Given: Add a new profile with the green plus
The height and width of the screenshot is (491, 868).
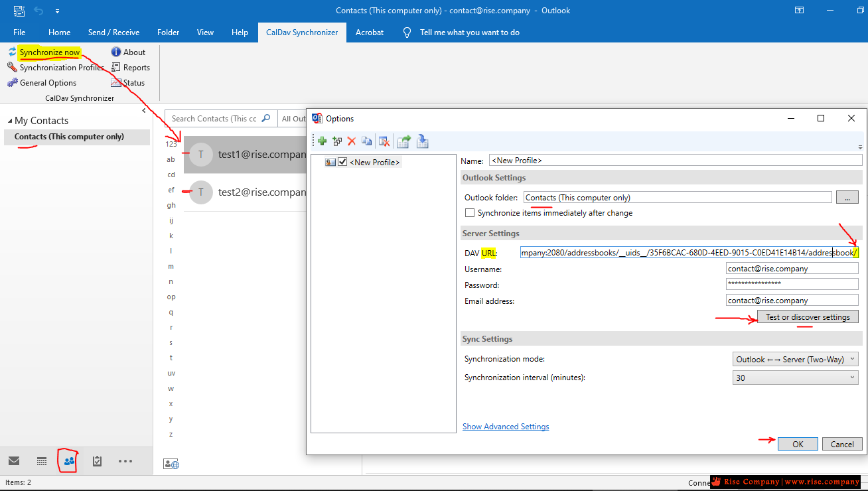Looking at the screenshot, I should click(322, 141).
